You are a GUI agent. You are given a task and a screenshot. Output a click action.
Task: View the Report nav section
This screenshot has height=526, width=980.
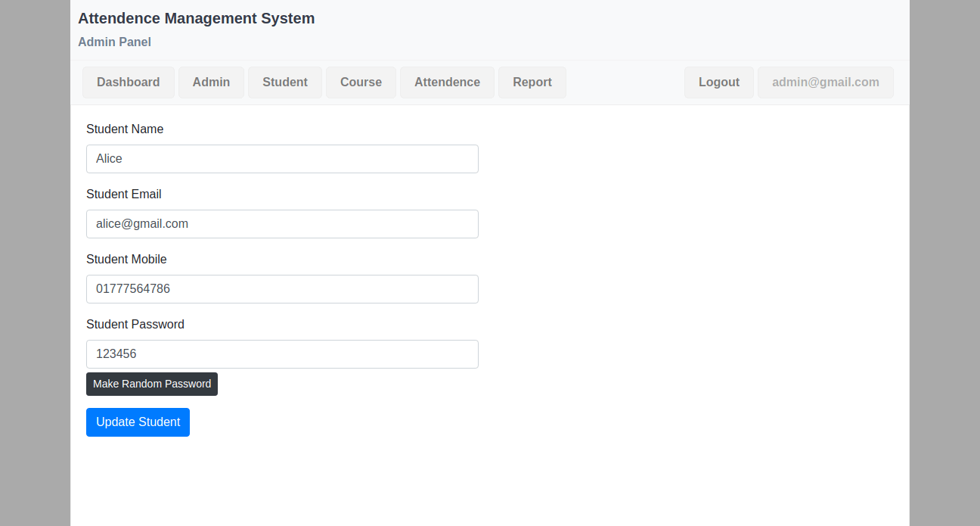pos(532,82)
